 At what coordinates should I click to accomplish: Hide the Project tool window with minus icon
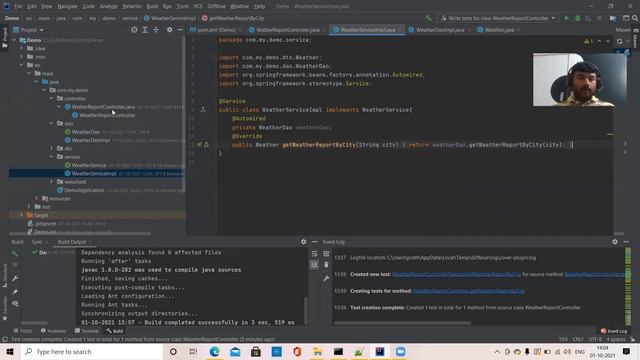pos(180,30)
